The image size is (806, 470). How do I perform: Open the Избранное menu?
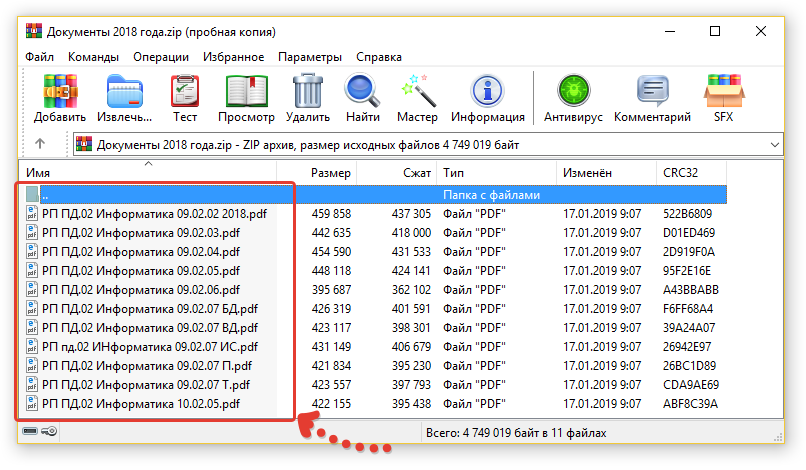click(233, 57)
